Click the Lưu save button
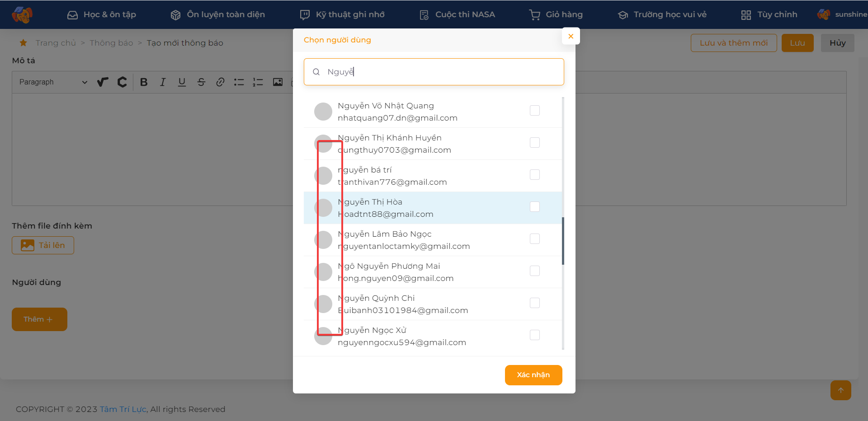This screenshot has width=868, height=421. click(797, 43)
